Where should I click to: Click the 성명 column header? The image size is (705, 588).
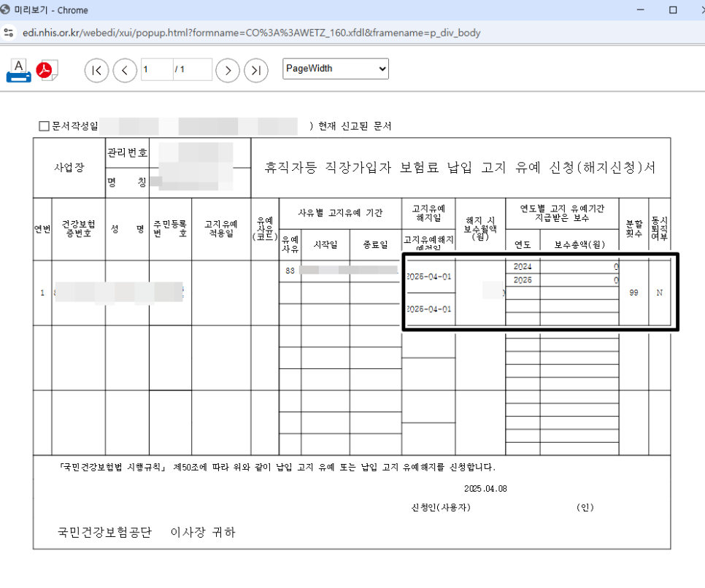[x=127, y=229]
